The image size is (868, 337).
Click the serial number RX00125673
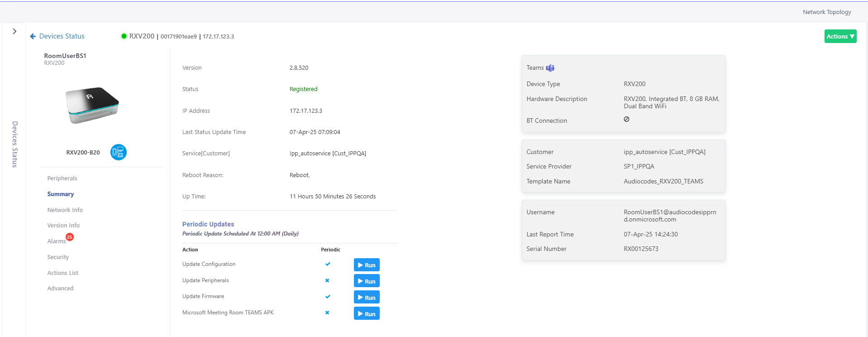click(x=641, y=249)
